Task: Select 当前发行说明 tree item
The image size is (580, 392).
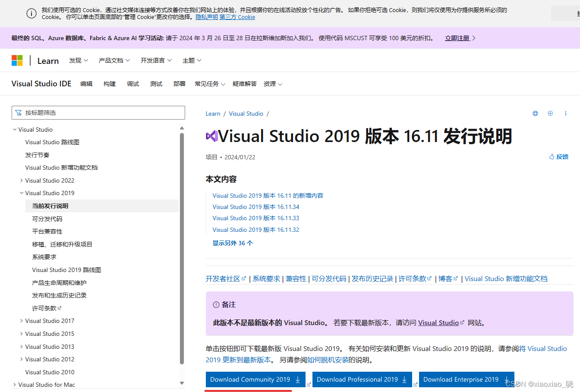Action: coord(102,206)
